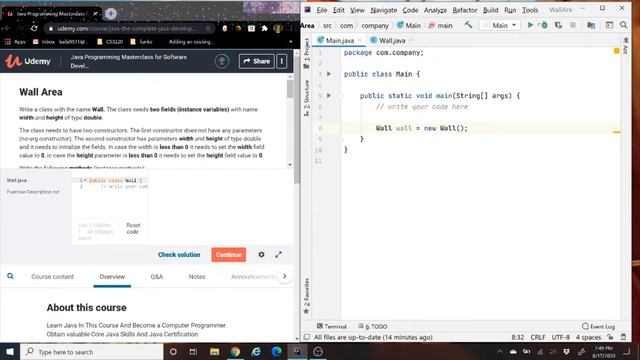Open the File menu in IntelliJ
This screenshot has width=640, height=360.
pyautogui.click(x=322, y=10)
